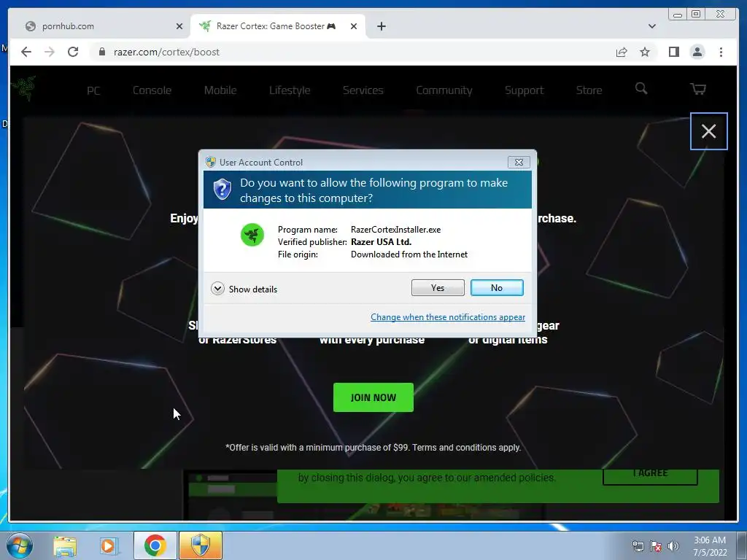Open the Community menu on Razer site
The width and height of the screenshot is (747, 560).
[x=444, y=90]
